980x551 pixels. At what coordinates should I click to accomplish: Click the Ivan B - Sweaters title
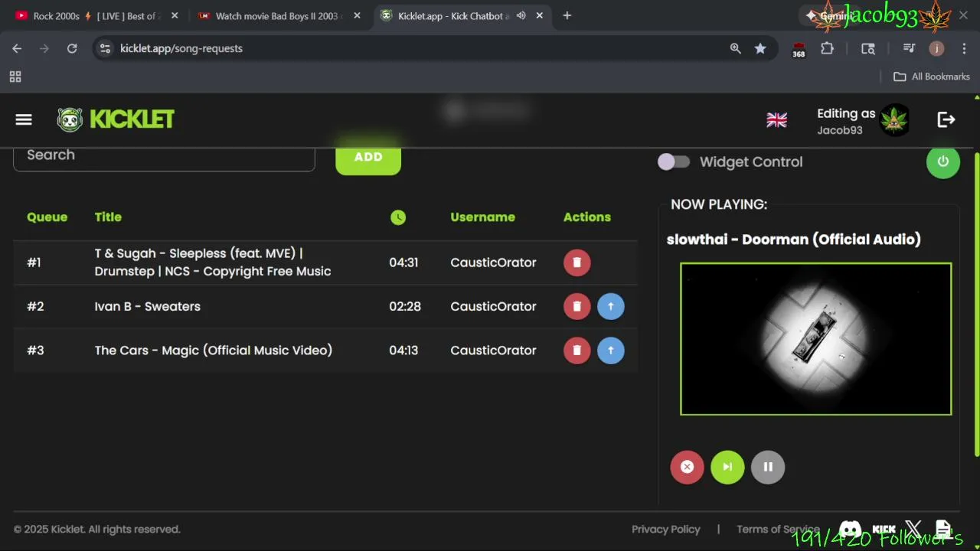tap(148, 306)
